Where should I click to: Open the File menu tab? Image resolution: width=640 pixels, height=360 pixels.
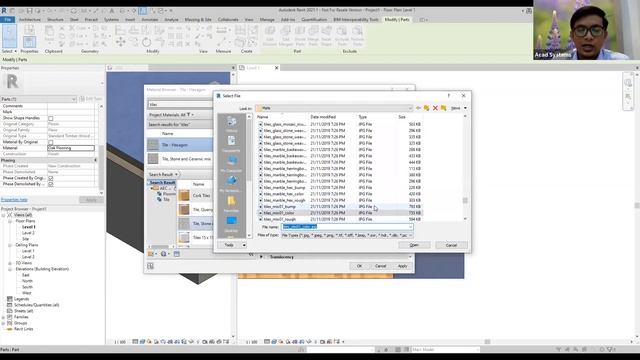tap(7, 20)
